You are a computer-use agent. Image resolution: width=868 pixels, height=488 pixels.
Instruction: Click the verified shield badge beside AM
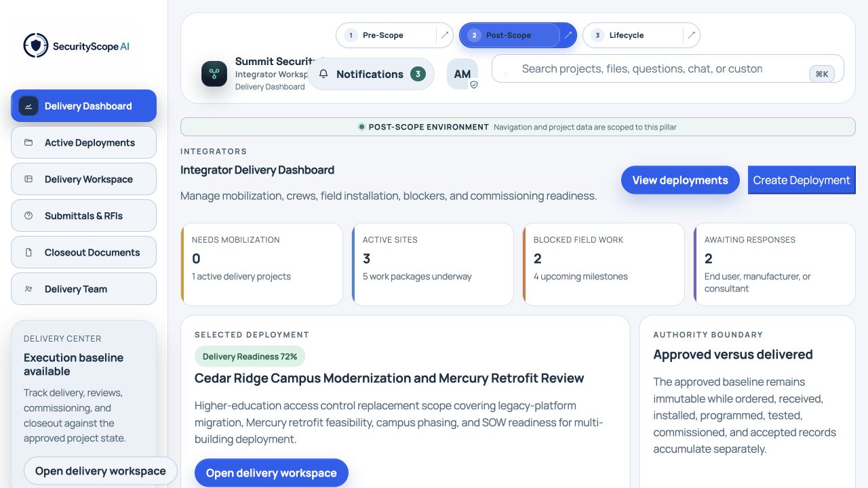(474, 85)
